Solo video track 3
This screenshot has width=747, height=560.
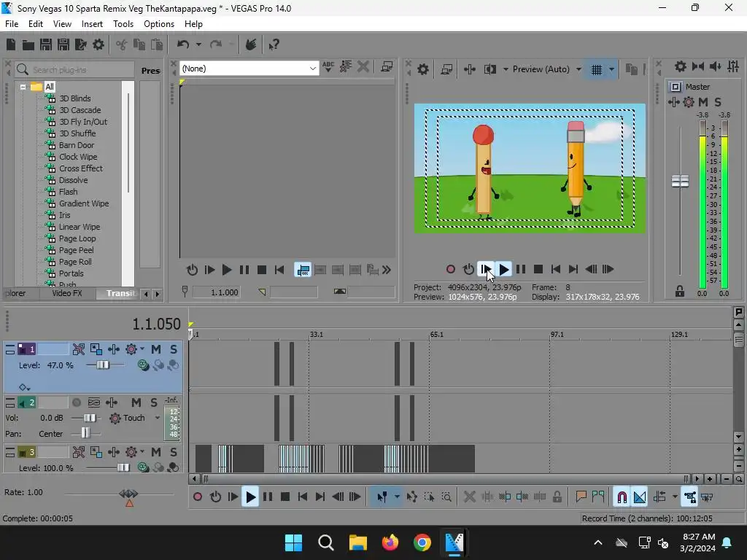[x=174, y=452]
